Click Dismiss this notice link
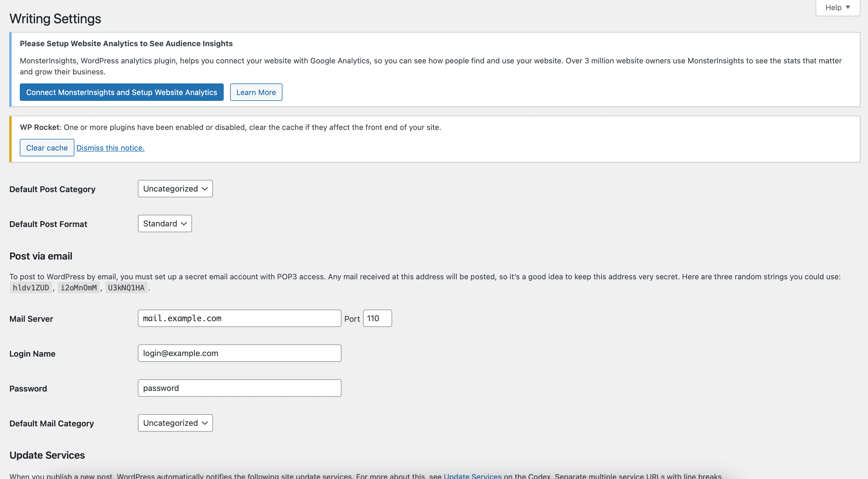This screenshot has height=479, width=868. point(110,148)
